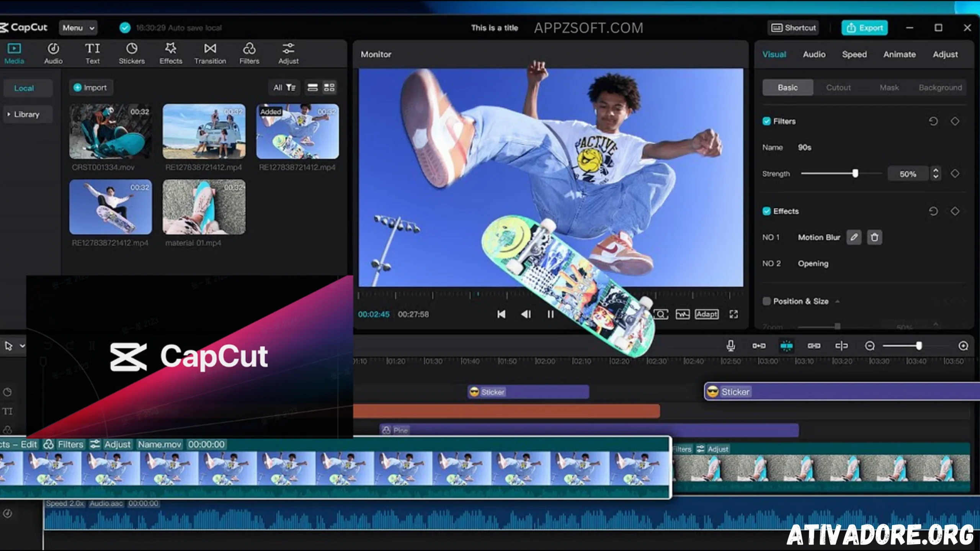The width and height of the screenshot is (980, 551).
Task: Jump to start of clip
Action: coord(501,314)
